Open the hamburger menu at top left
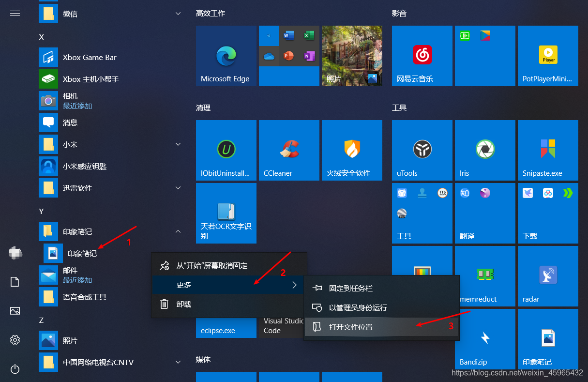 (15, 14)
